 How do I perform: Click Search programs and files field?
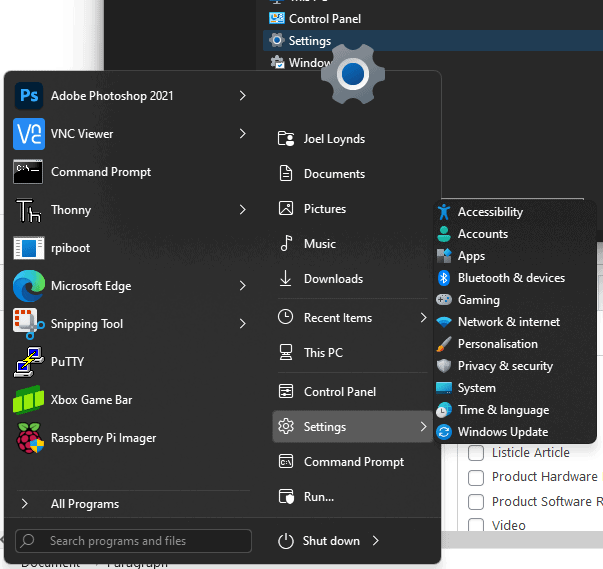pos(133,541)
